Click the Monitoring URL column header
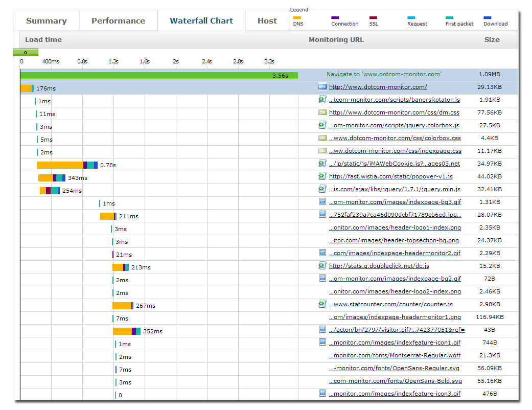The width and height of the screenshot is (532, 410). click(336, 39)
